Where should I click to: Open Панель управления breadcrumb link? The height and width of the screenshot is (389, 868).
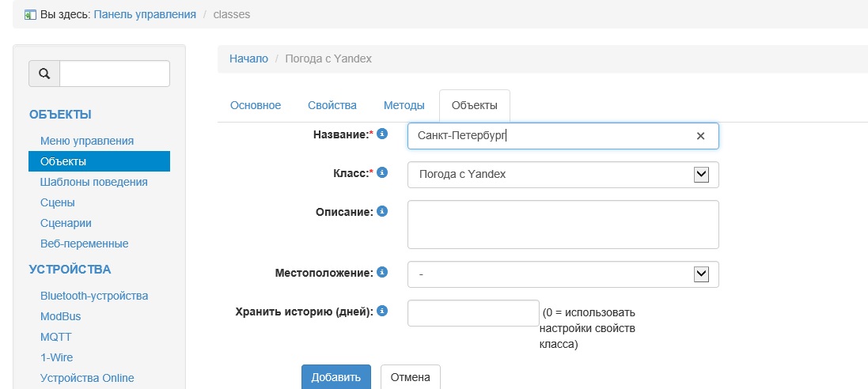145,14
